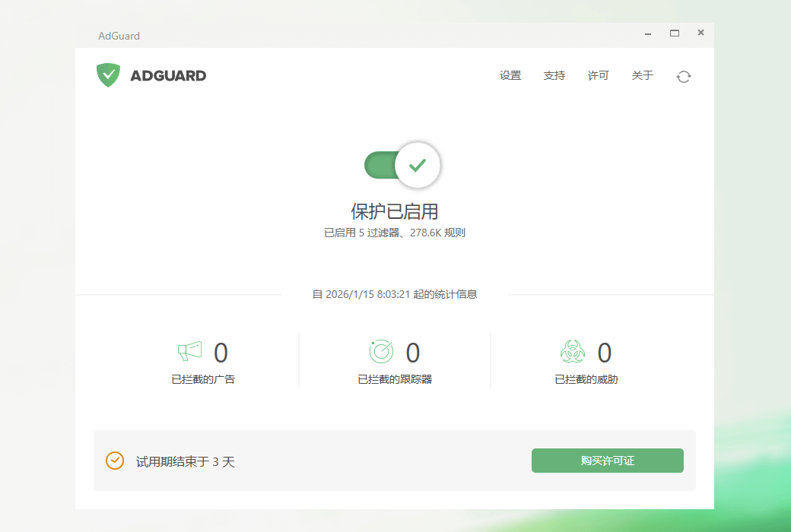Click the 已拦截的广告 counter zero
Image resolution: width=791 pixels, height=532 pixels.
220,352
